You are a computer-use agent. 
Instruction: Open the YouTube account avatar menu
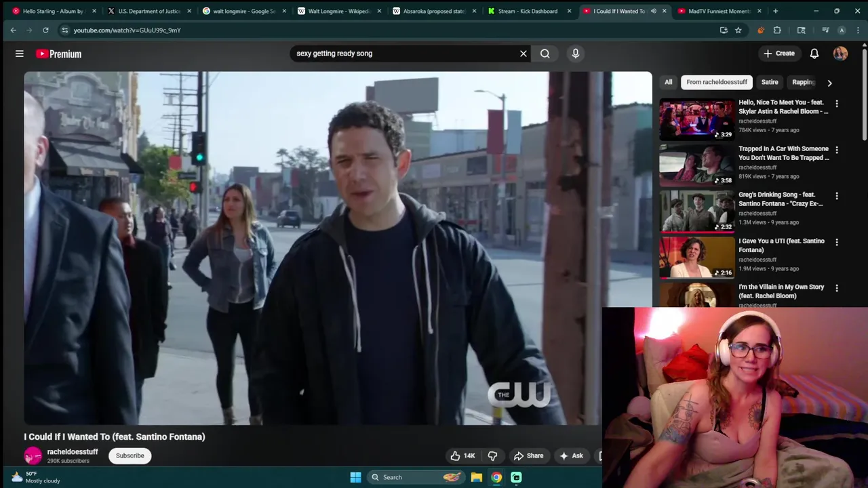point(840,54)
